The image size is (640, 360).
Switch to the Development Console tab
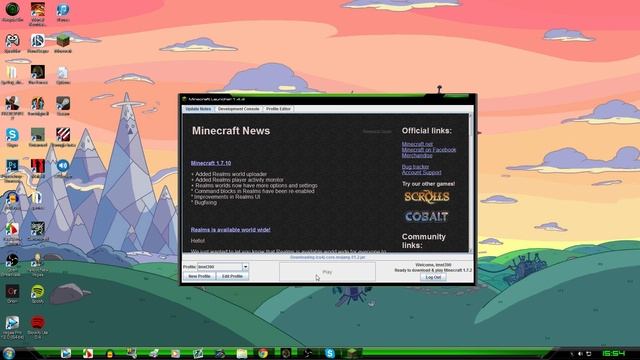coord(238,109)
